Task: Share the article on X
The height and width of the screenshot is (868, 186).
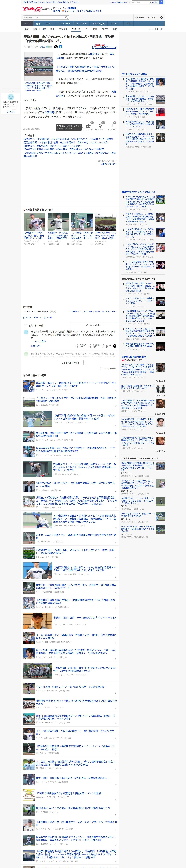Action: click(x=56, y=47)
